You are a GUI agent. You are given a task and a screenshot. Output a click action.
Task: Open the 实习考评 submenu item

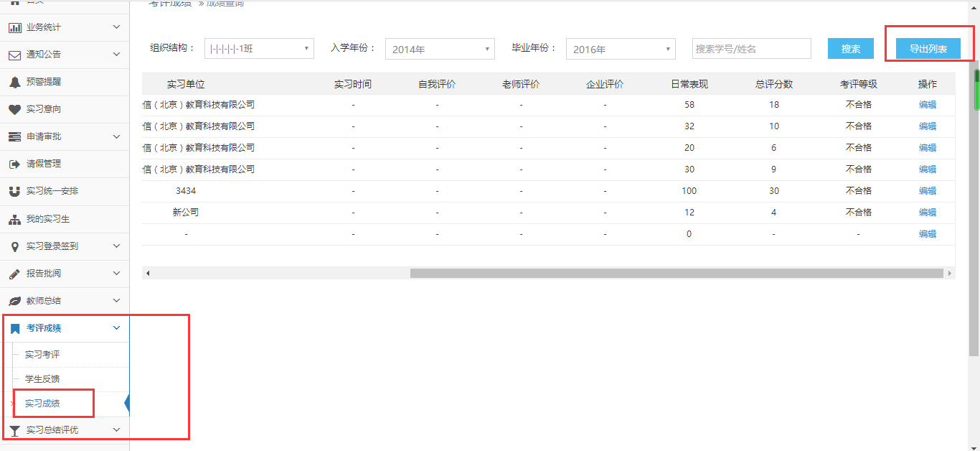[42, 355]
